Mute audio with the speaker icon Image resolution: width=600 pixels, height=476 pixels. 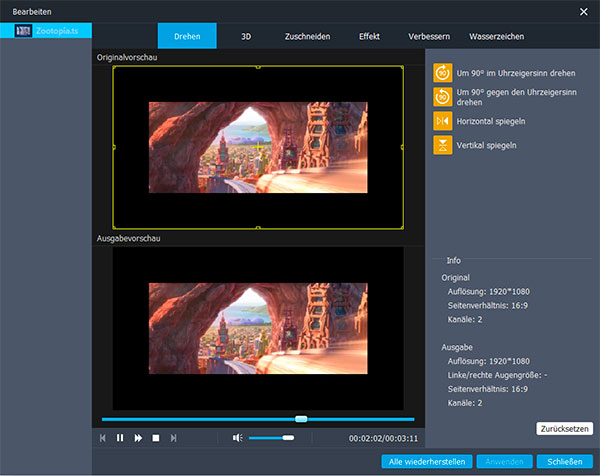click(238, 437)
